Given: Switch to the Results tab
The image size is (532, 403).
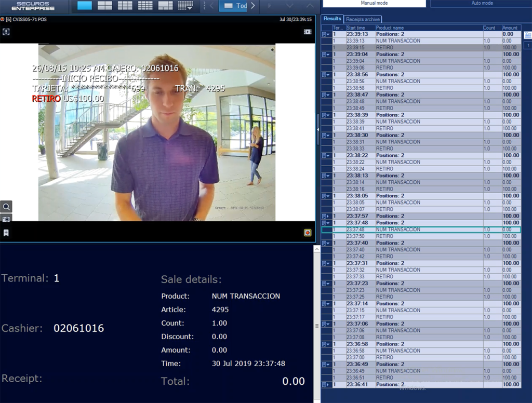Looking at the screenshot, I should tap(332, 19).
